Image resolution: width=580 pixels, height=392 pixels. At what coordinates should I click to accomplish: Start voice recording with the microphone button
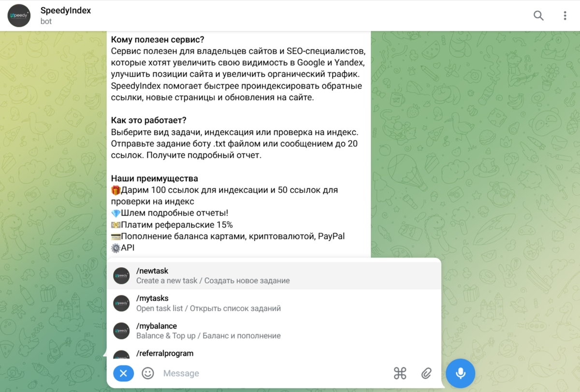coord(460,373)
